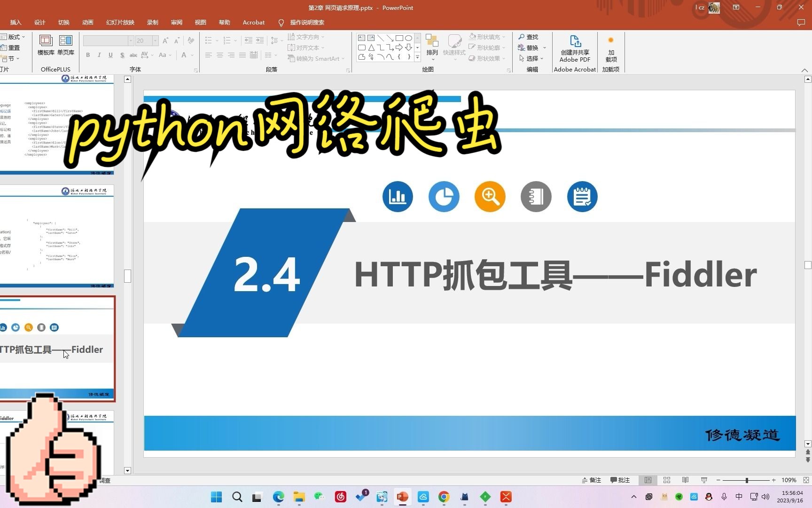
Task: Open the font size dropdown showing 20
Action: point(155,41)
